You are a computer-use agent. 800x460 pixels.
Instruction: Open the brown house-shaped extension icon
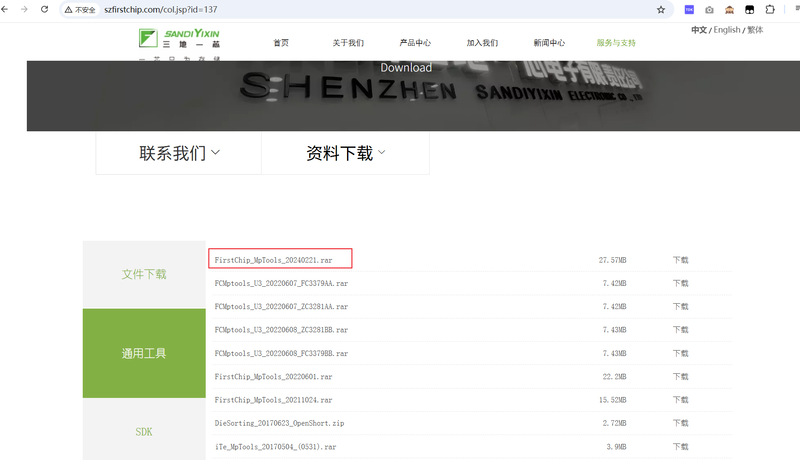click(729, 10)
